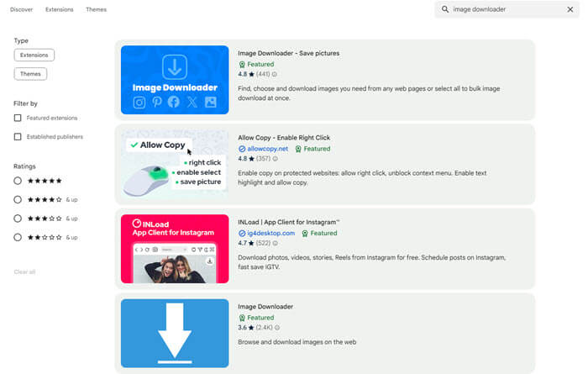This screenshot has height=374, width=588.
Task: Click Instagram icon in Image Downloader thumbnail
Action: coord(139,103)
